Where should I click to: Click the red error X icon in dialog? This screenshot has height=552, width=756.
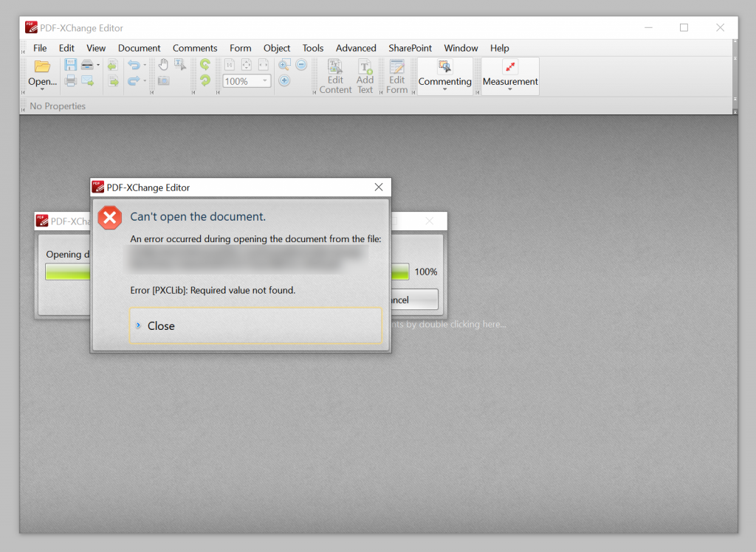110,218
